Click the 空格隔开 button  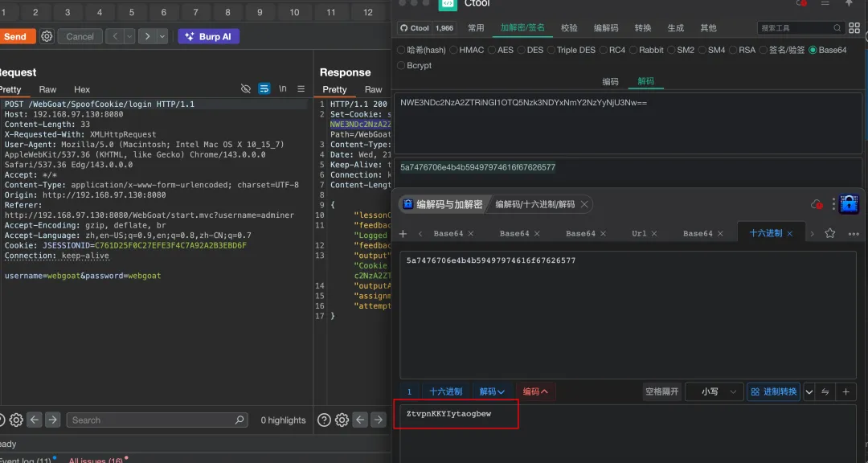(661, 391)
